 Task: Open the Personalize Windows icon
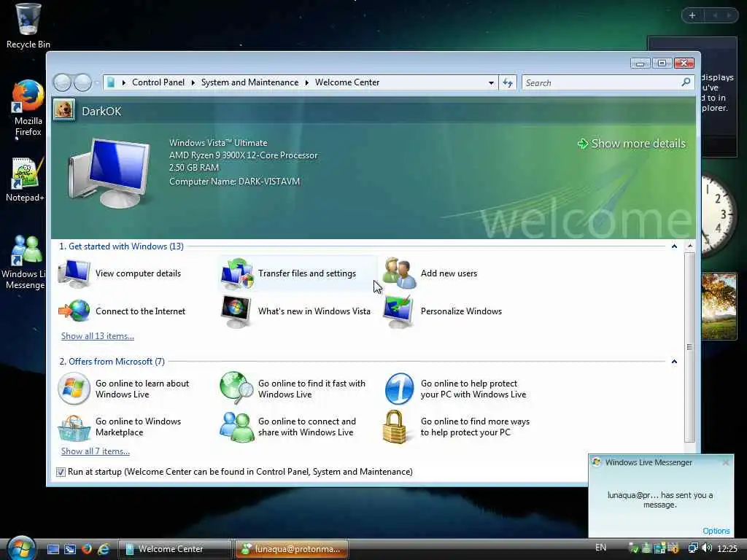pyautogui.click(x=399, y=311)
